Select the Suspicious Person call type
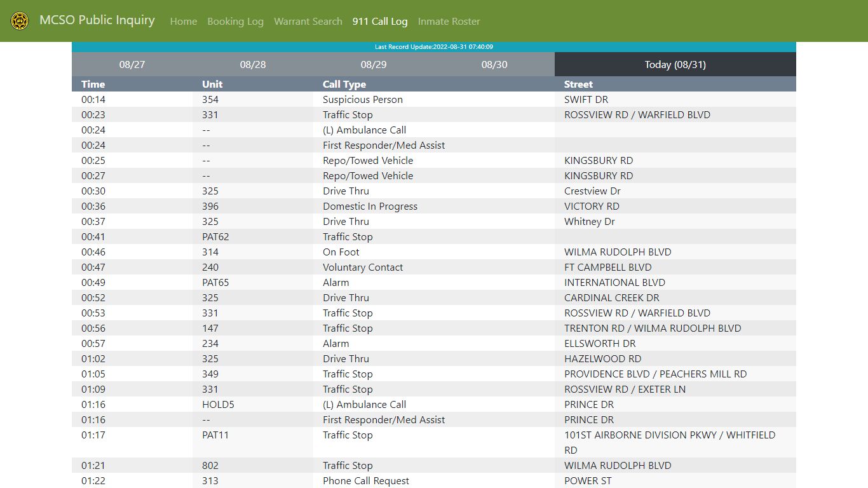This screenshot has height=488, width=868. tap(434, 99)
